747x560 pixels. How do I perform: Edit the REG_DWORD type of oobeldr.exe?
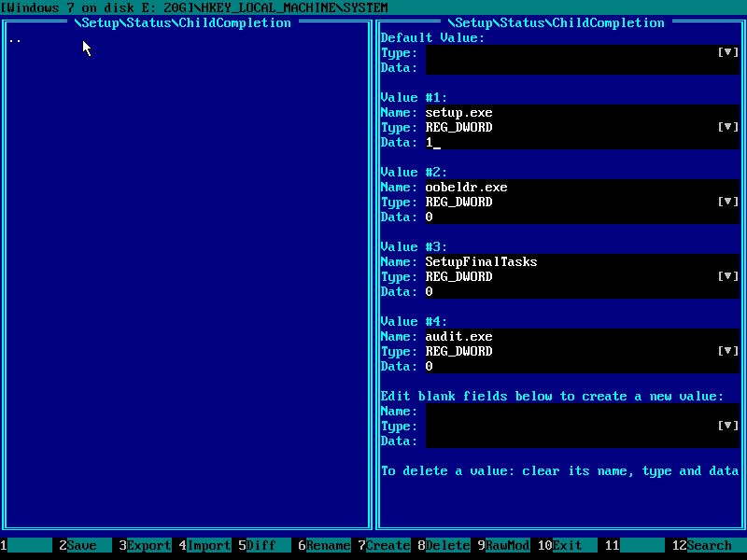(571, 202)
